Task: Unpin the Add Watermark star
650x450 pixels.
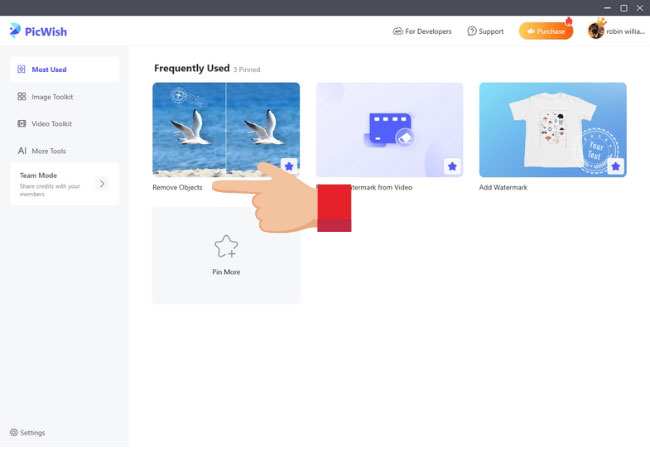Action: 615,166
